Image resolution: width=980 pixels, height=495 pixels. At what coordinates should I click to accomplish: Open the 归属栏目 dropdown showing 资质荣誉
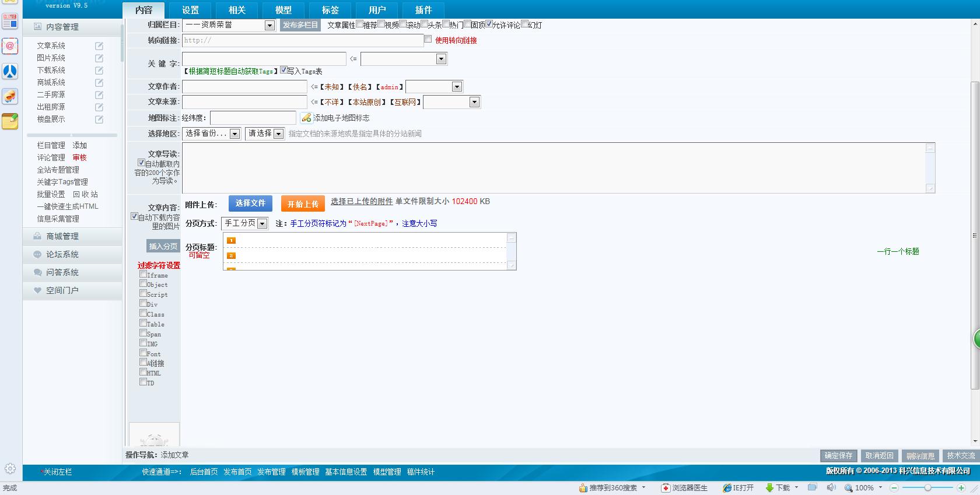click(229, 25)
